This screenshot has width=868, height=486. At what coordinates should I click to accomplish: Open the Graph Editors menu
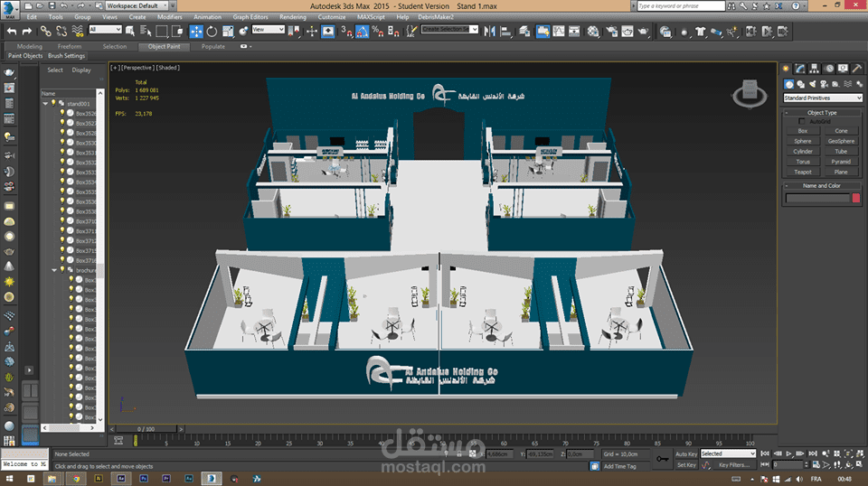[x=250, y=17]
